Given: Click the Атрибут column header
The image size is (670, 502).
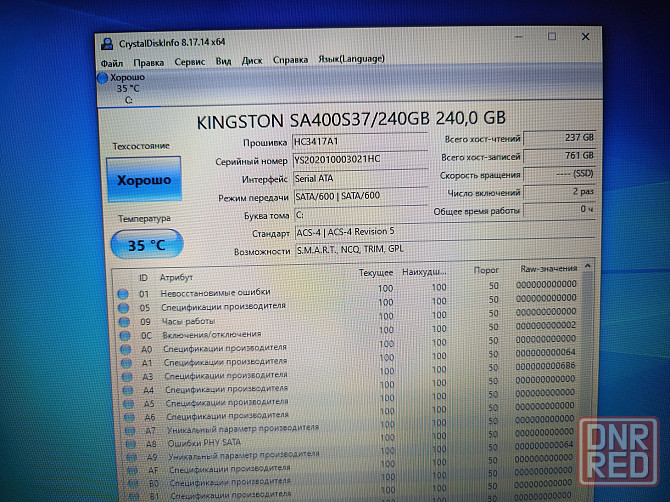Looking at the screenshot, I should tap(176, 277).
